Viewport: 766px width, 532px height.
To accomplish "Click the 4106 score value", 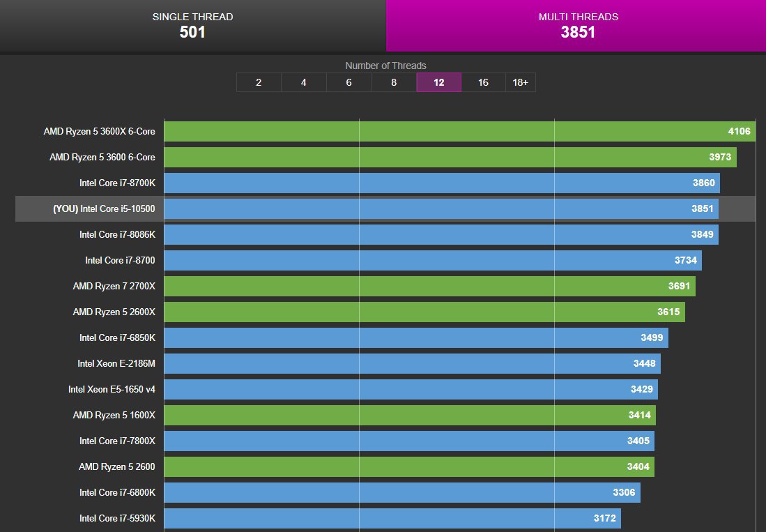I will [x=739, y=131].
